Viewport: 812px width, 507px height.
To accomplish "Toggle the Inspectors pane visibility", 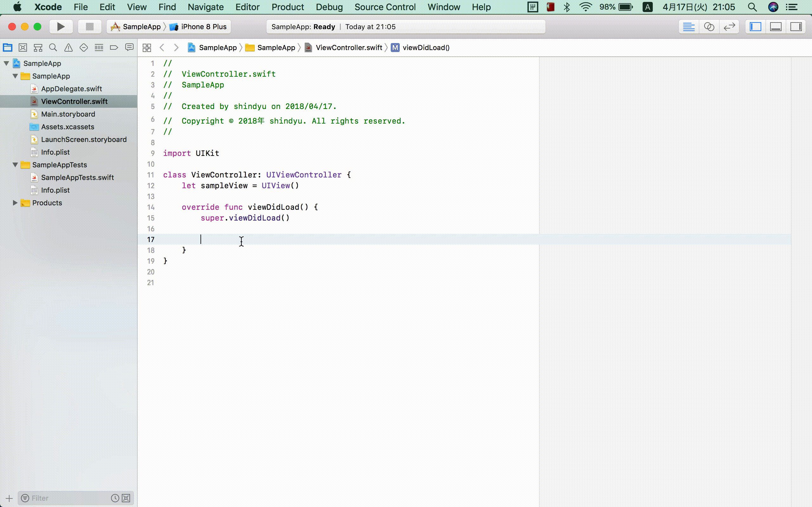I will [x=796, y=27].
